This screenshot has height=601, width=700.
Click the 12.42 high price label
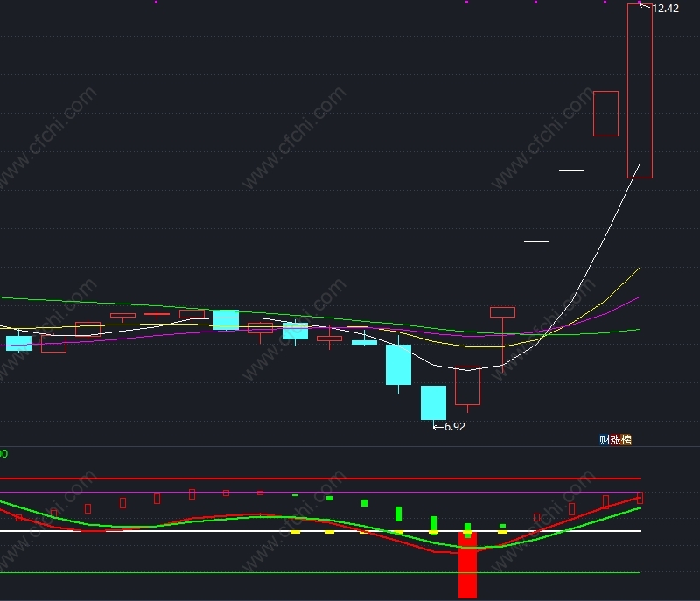pos(665,9)
